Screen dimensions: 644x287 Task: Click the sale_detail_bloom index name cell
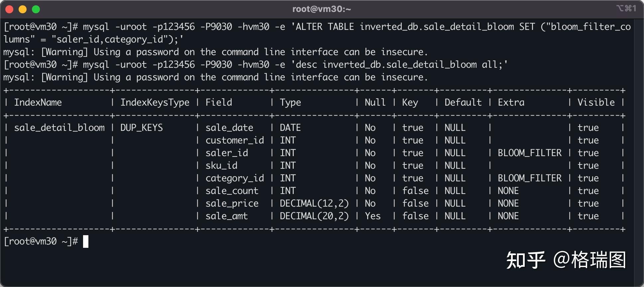click(x=59, y=128)
